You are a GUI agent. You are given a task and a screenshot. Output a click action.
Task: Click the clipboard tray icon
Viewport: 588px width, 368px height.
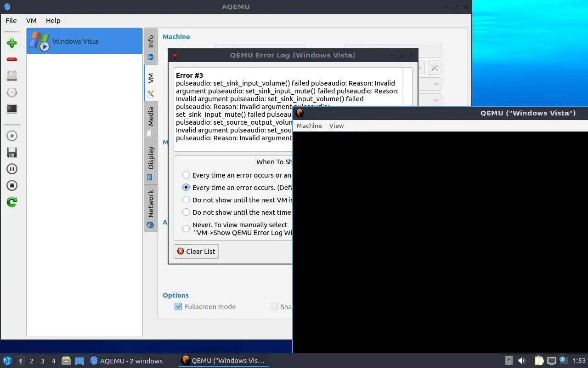click(539, 361)
